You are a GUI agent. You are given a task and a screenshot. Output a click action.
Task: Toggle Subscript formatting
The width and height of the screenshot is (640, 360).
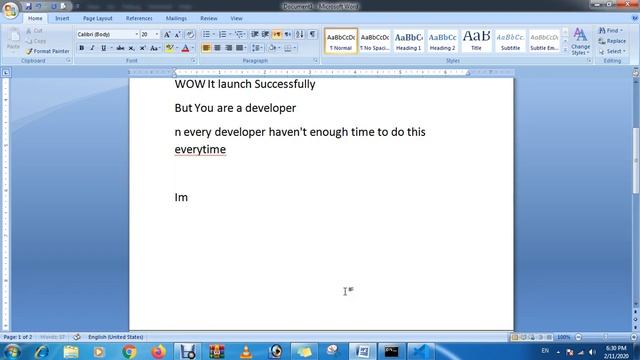click(x=131, y=48)
